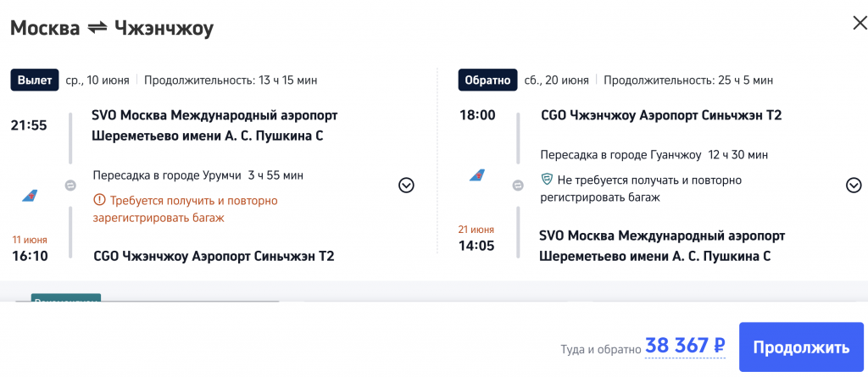Click the Пересадка в городе Гуанчжоу text

tap(620, 154)
